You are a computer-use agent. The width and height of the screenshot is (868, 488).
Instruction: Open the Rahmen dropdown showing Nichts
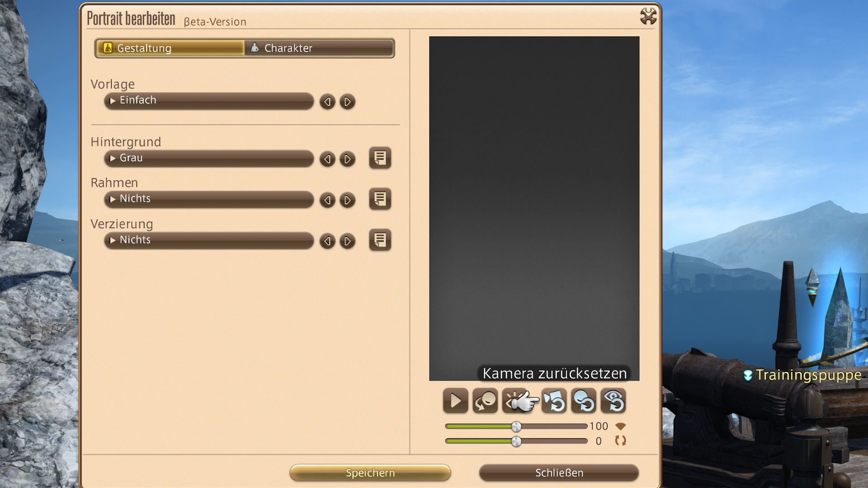(x=209, y=199)
